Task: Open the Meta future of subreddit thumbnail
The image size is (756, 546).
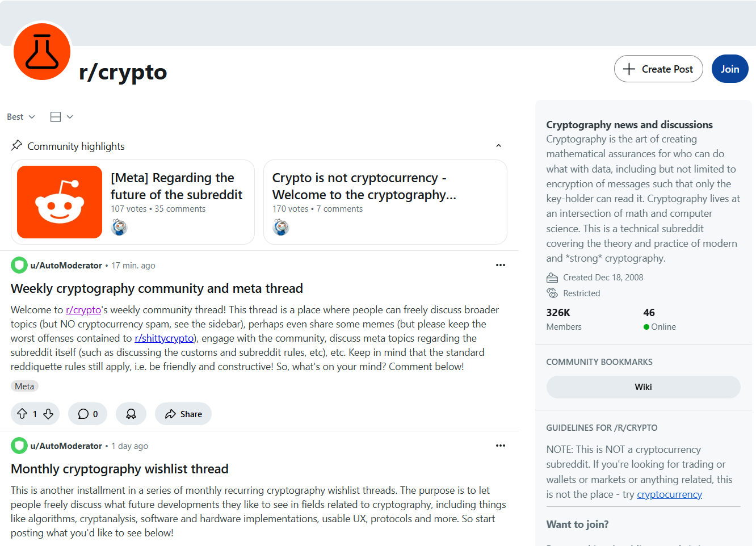Action: pos(60,202)
